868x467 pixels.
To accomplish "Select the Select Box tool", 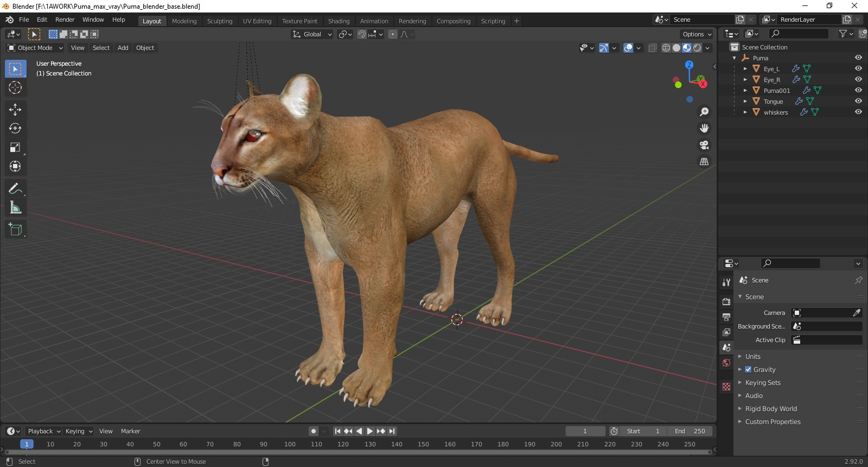I will point(15,69).
